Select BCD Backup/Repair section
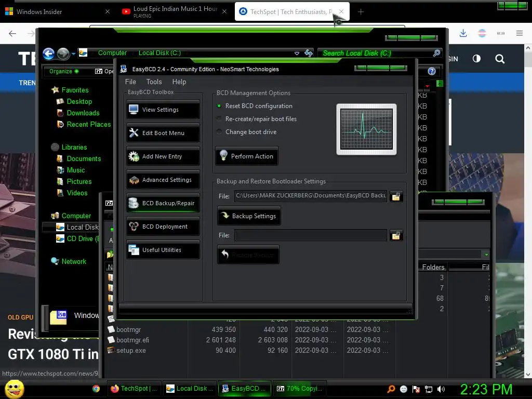 point(163,203)
